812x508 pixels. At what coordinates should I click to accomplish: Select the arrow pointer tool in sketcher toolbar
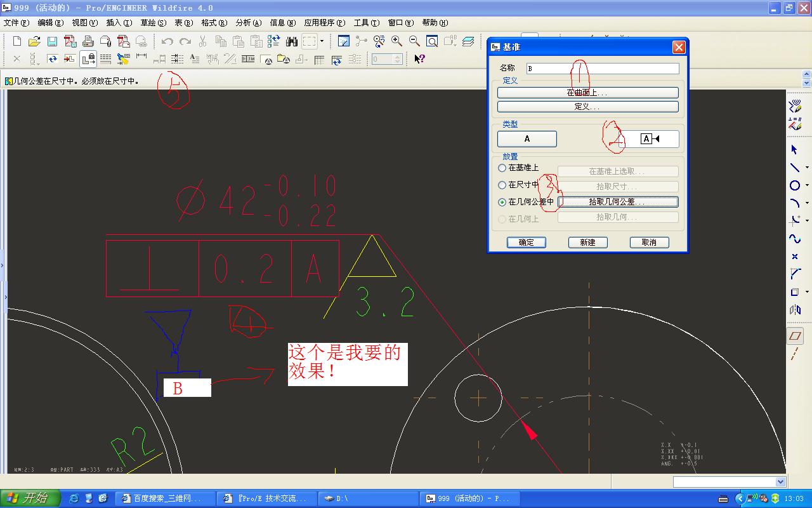point(794,150)
